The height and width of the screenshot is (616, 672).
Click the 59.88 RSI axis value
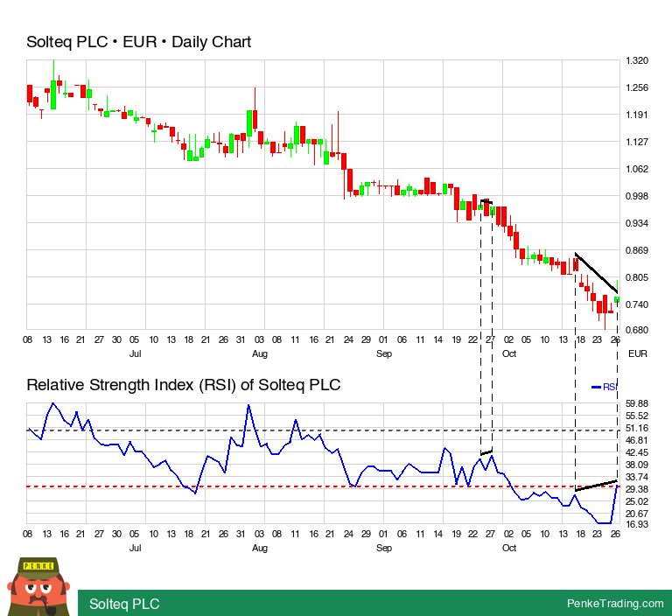pos(637,403)
